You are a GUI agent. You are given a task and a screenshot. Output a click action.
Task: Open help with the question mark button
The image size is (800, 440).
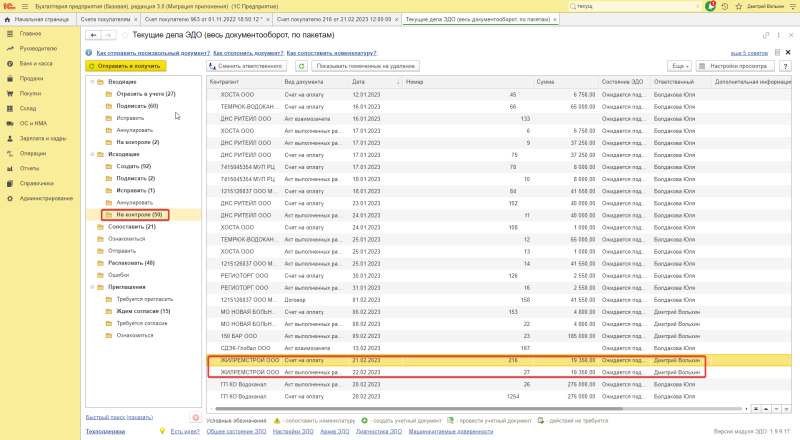point(786,66)
